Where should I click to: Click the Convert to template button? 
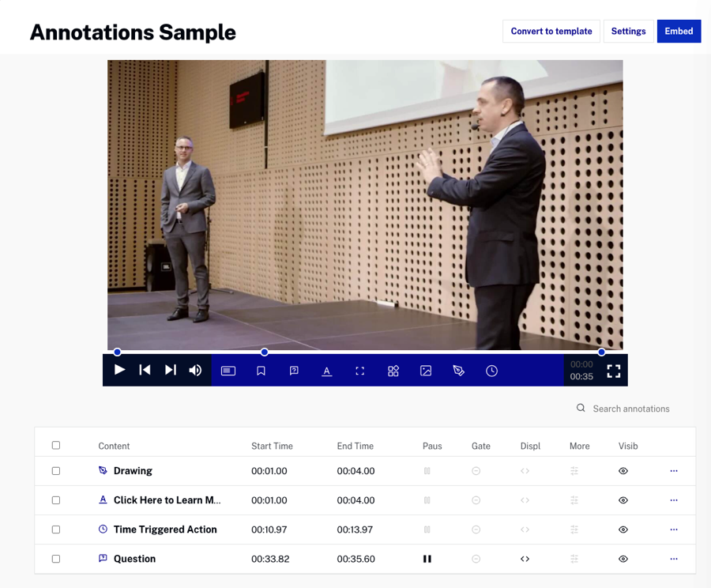pos(551,32)
